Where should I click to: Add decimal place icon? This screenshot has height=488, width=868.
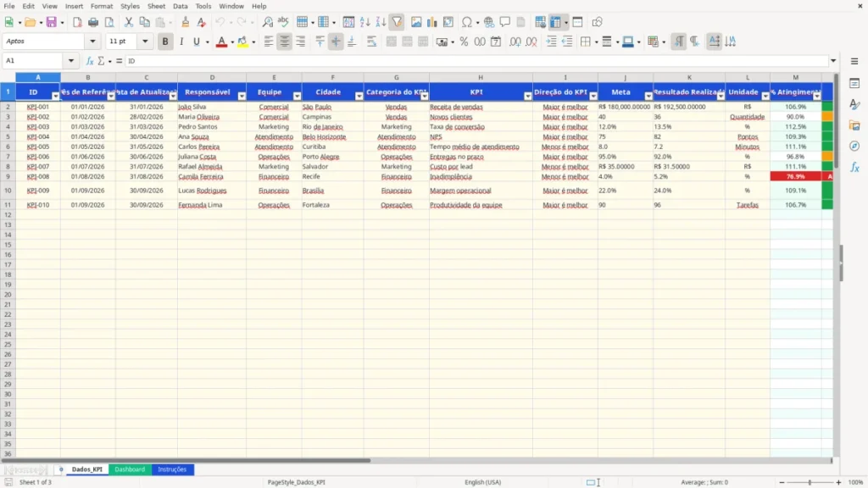[515, 42]
